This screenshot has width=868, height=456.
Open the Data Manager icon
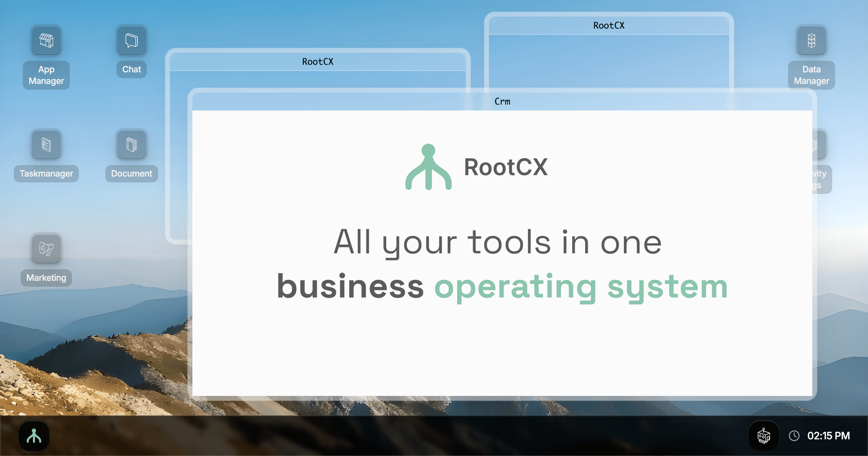point(812,41)
